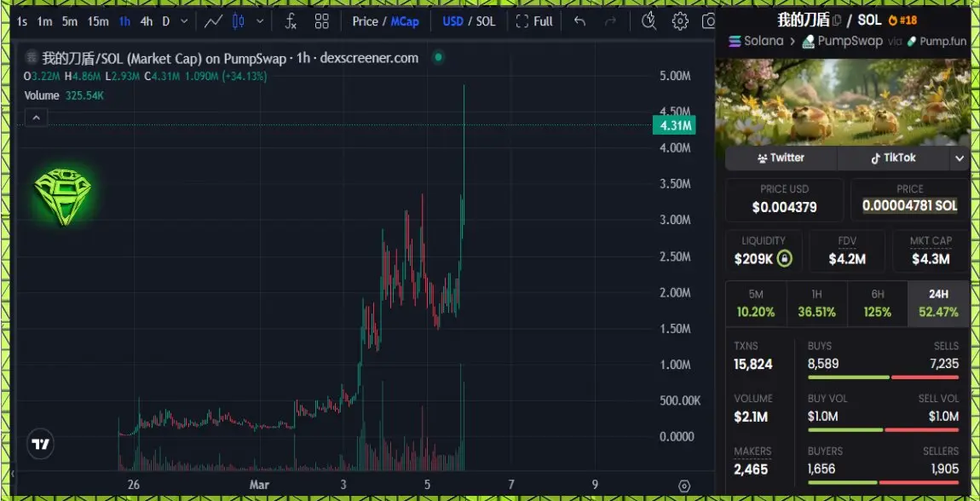Click the MAKERS 2,465 value
Screen dimensions: 980x501
751,469
